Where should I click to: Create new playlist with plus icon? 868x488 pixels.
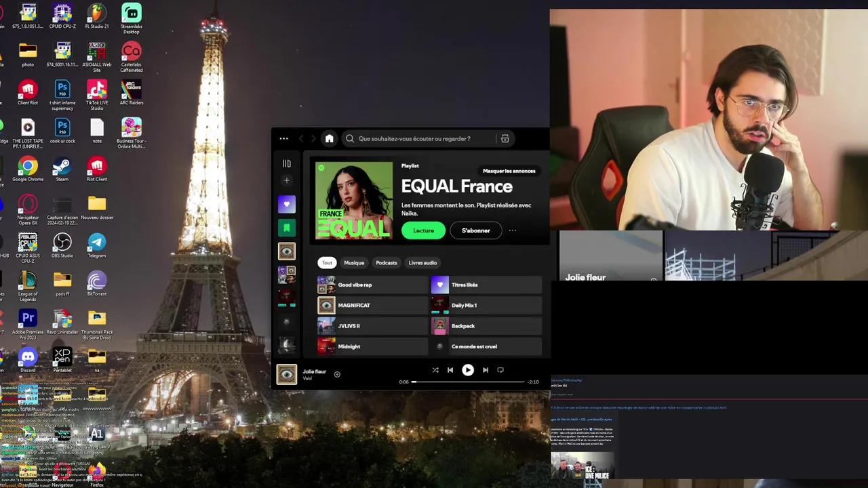click(x=286, y=180)
